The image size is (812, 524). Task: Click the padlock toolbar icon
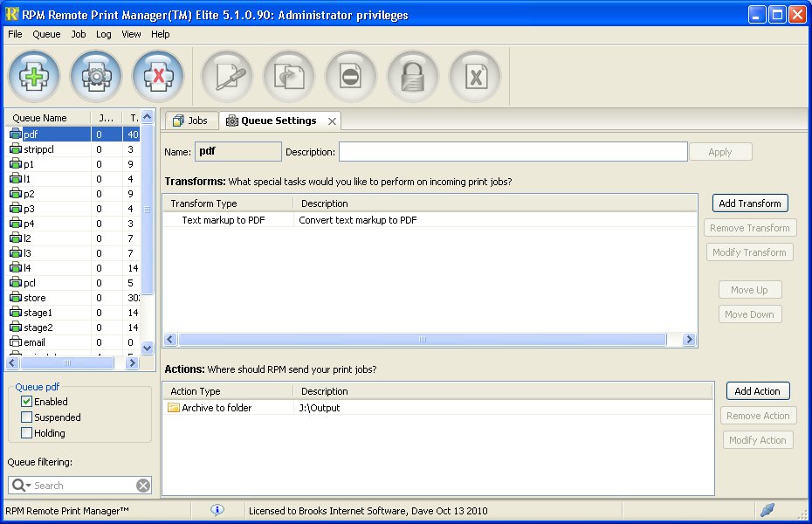point(413,77)
